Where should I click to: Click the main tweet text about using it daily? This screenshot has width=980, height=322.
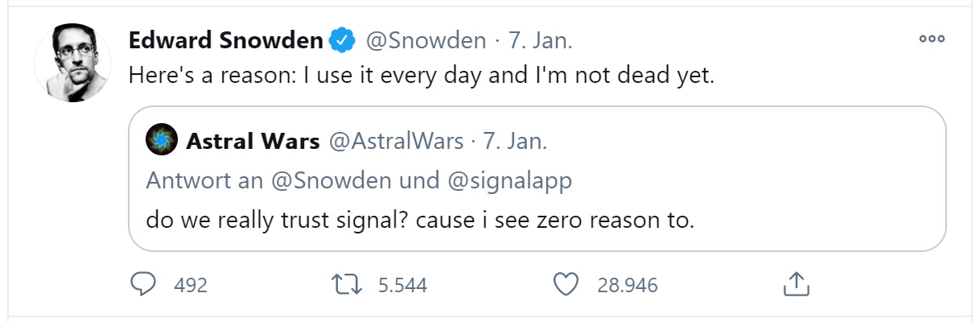tap(422, 76)
